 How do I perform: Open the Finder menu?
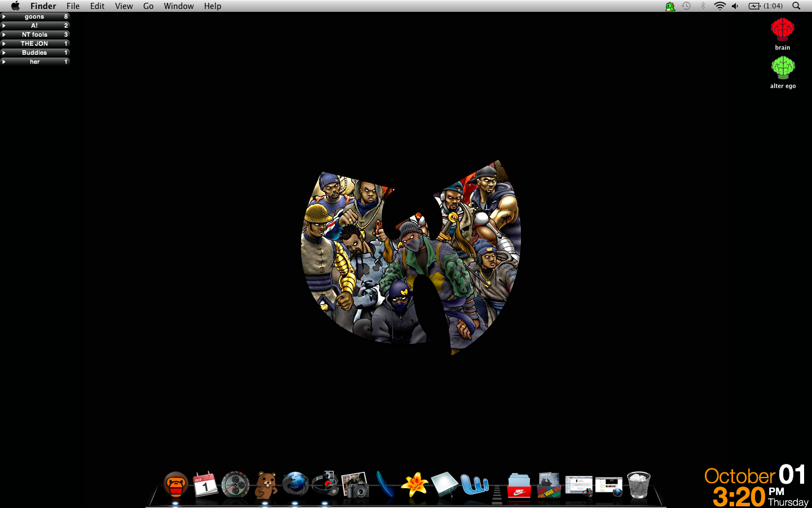pos(43,6)
